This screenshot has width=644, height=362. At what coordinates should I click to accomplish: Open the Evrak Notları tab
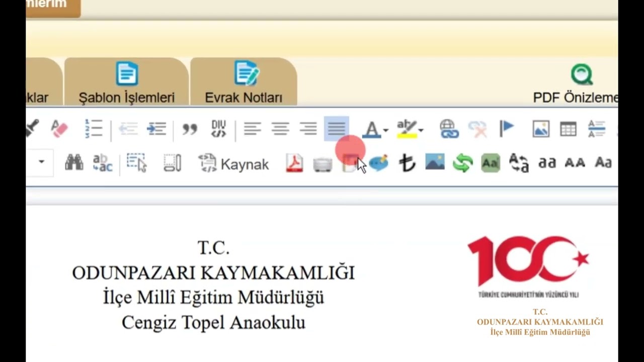[244, 82]
